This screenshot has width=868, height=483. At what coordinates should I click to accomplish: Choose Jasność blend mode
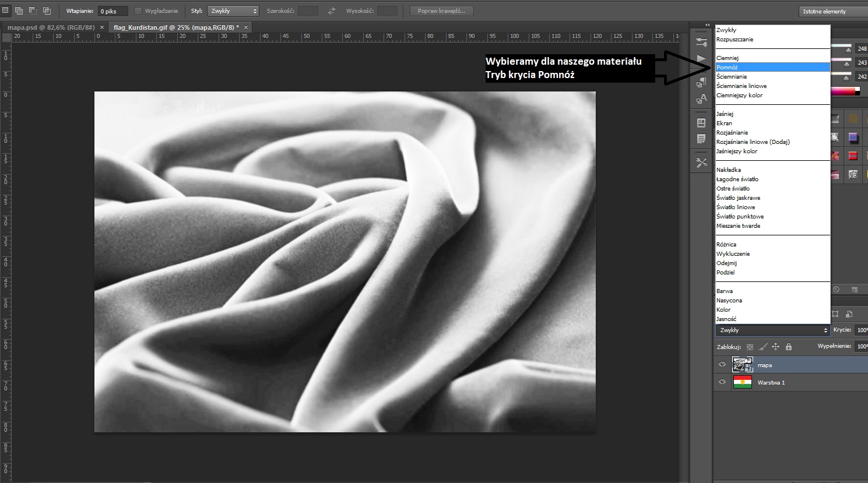(772, 319)
